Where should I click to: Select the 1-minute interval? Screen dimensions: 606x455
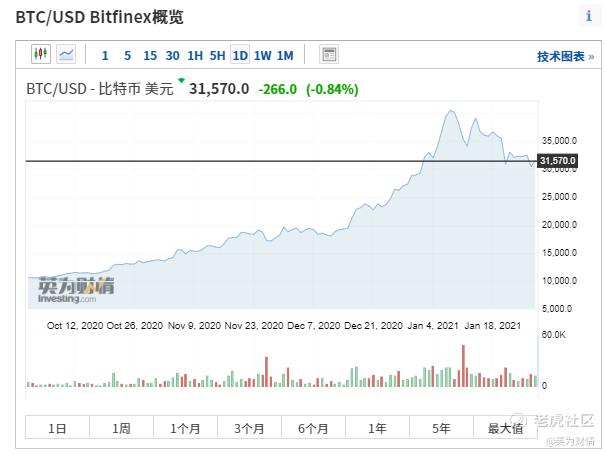105,56
